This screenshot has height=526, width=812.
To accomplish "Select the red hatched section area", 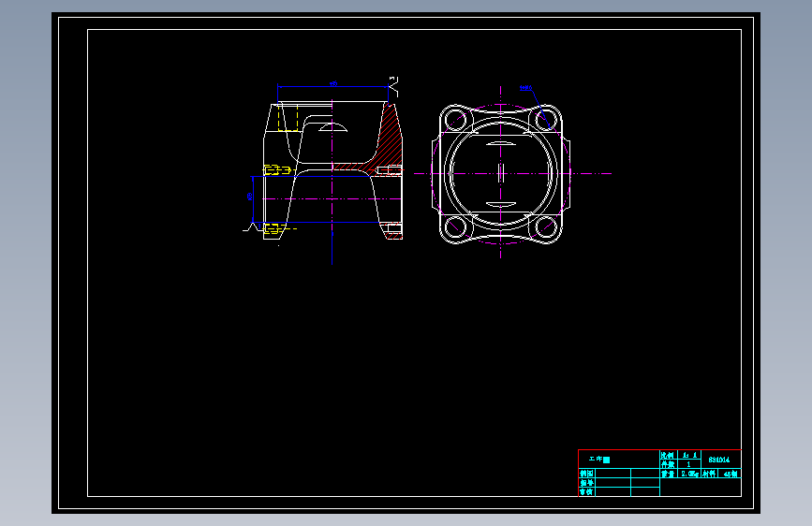I will point(390,138).
